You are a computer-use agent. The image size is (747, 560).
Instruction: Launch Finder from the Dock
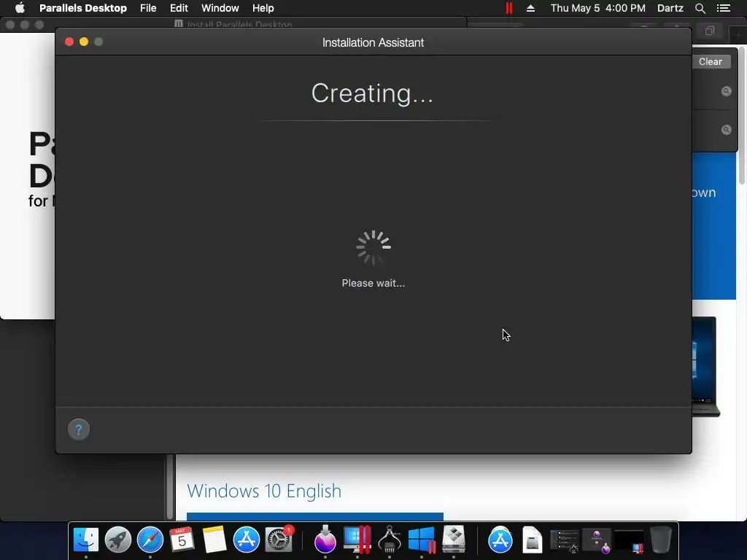[x=86, y=540]
